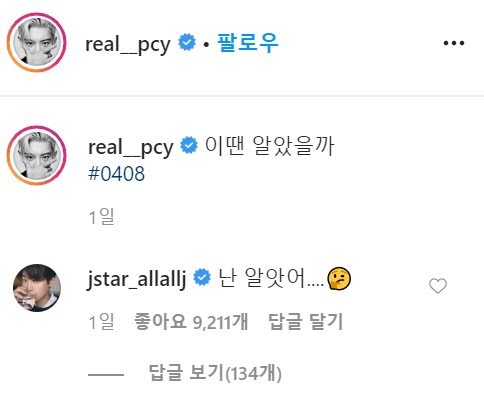This screenshot has width=484, height=402.
Task: Open jstar_allallj profile picture
Action: (37, 288)
